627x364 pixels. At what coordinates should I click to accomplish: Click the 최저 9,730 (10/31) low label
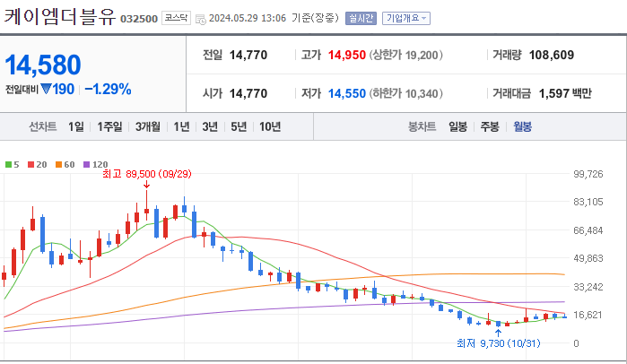(498, 343)
